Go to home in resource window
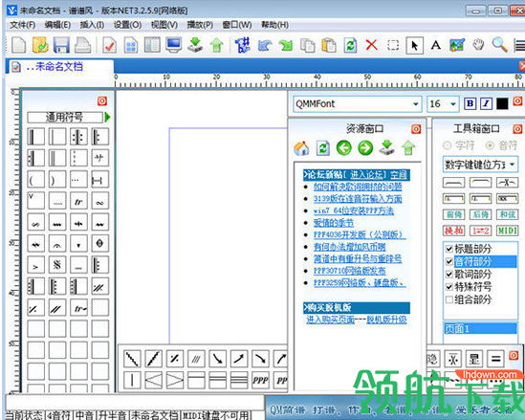Image resolution: width=525 pixels, height=420 pixels. click(x=301, y=148)
